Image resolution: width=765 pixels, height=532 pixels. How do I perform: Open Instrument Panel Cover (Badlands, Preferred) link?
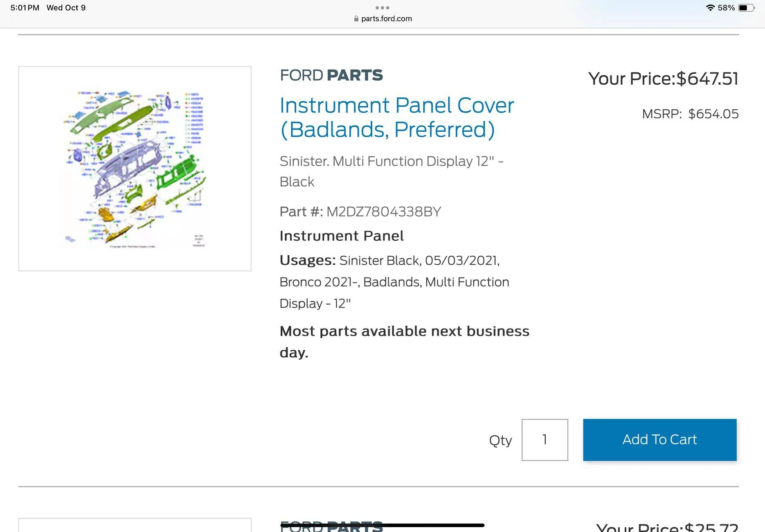point(396,117)
